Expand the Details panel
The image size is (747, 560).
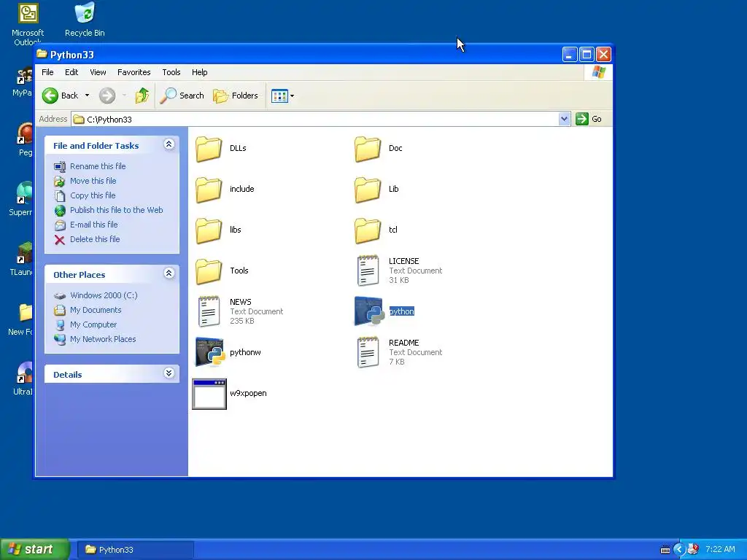tap(169, 373)
